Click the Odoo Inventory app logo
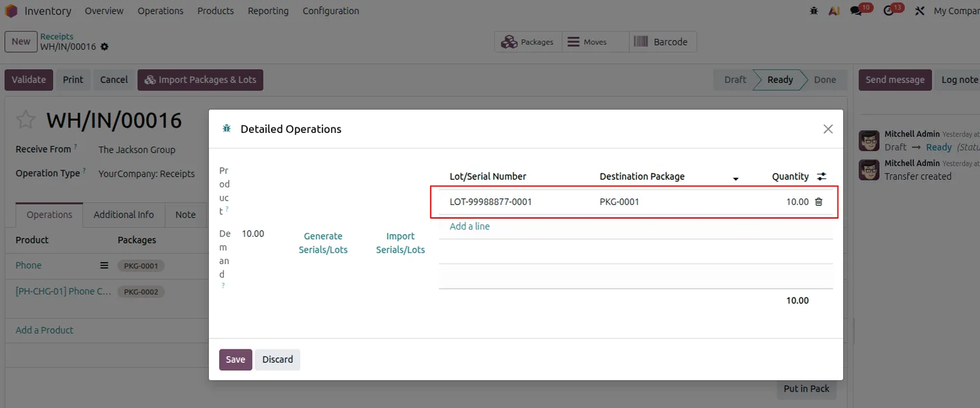 [11, 11]
